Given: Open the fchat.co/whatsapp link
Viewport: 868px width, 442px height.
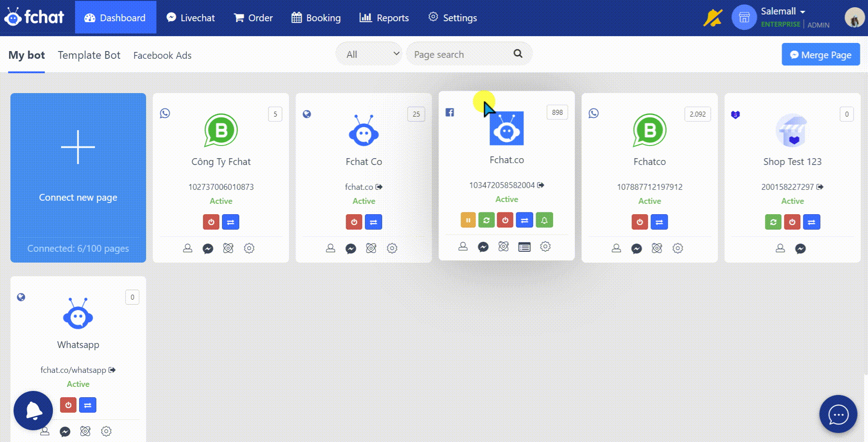Looking at the screenshot, I should [78, 370].
